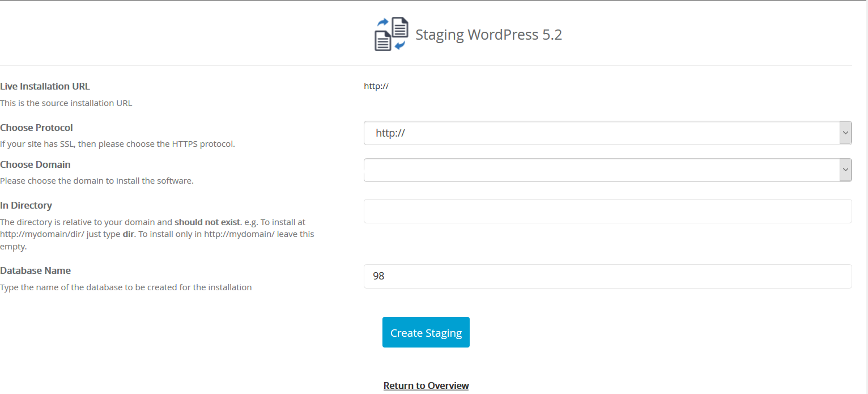This screenshot has width=868, height=394.
Task: Open the Choose Protocol dropdown
Action: coord(607,133)
